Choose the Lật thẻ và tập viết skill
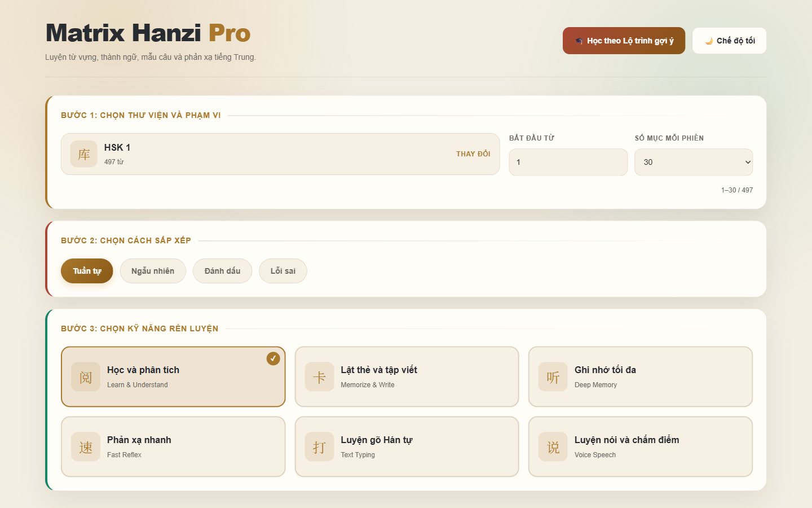 click(407, 376)
